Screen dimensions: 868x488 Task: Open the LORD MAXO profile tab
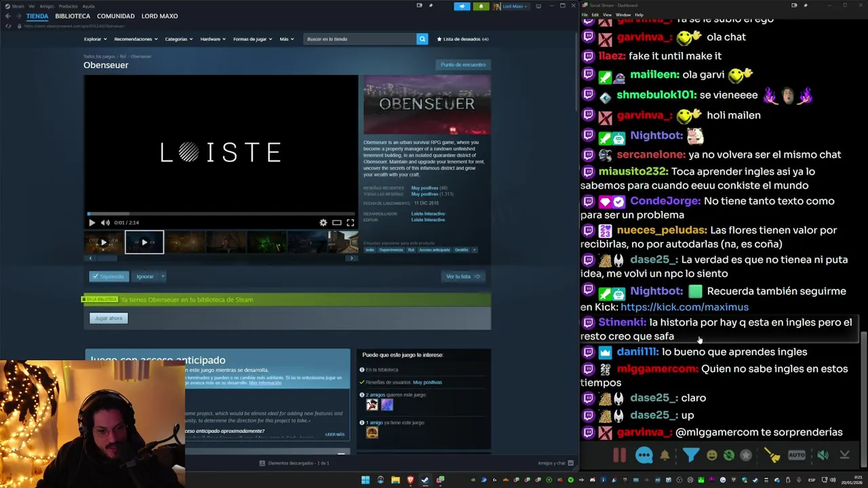(159, 16)
